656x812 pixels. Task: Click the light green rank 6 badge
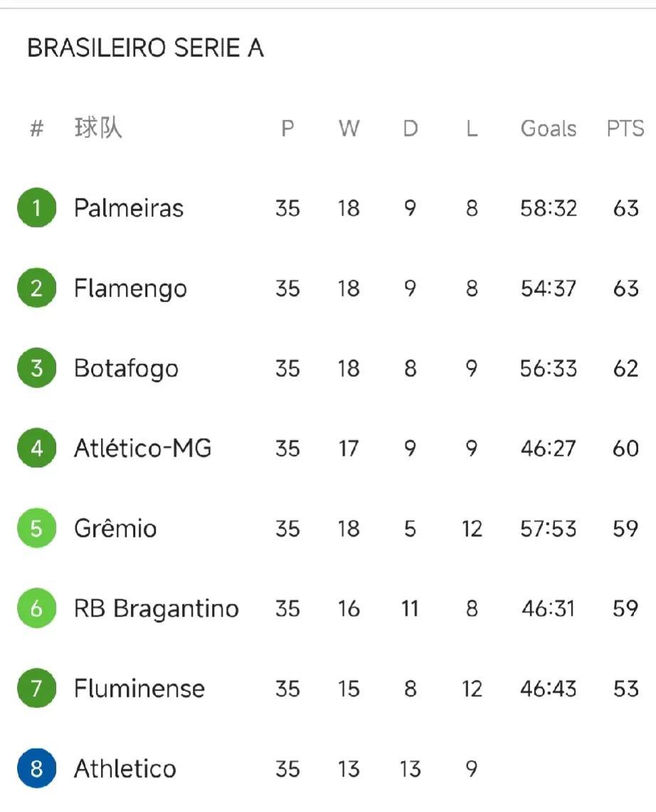(36, 609)
